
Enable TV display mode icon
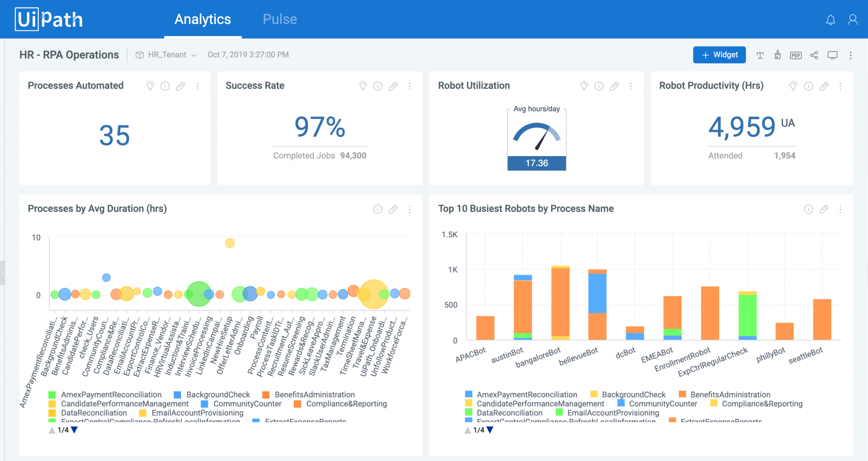pyautogui.click(x=833, y=55)
